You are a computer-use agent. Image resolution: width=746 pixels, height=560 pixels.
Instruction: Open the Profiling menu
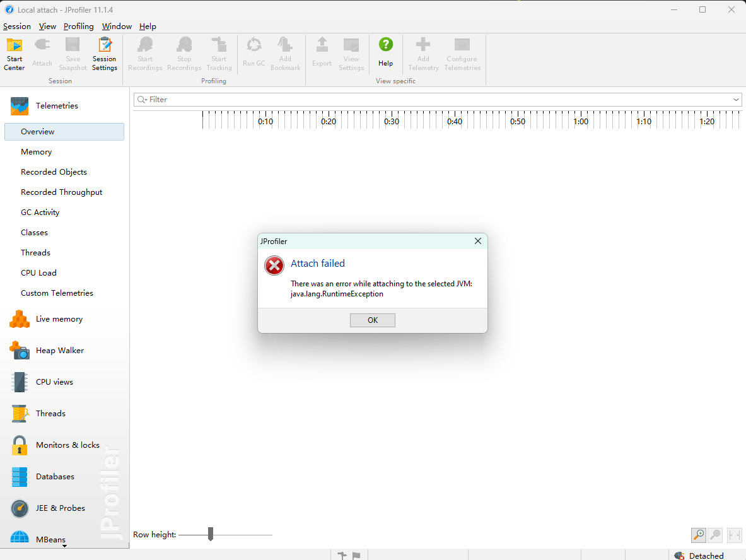(78, 26)
